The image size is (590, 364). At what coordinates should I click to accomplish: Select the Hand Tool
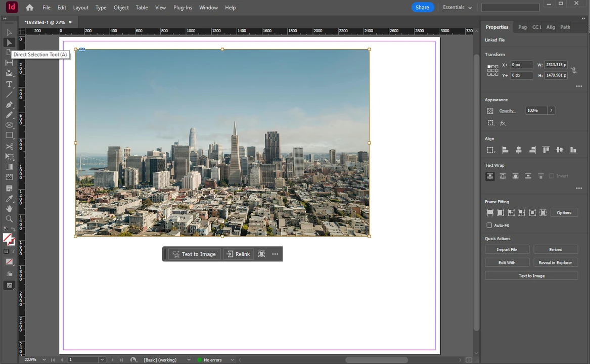pyautogui.click(x=10, y=208)
